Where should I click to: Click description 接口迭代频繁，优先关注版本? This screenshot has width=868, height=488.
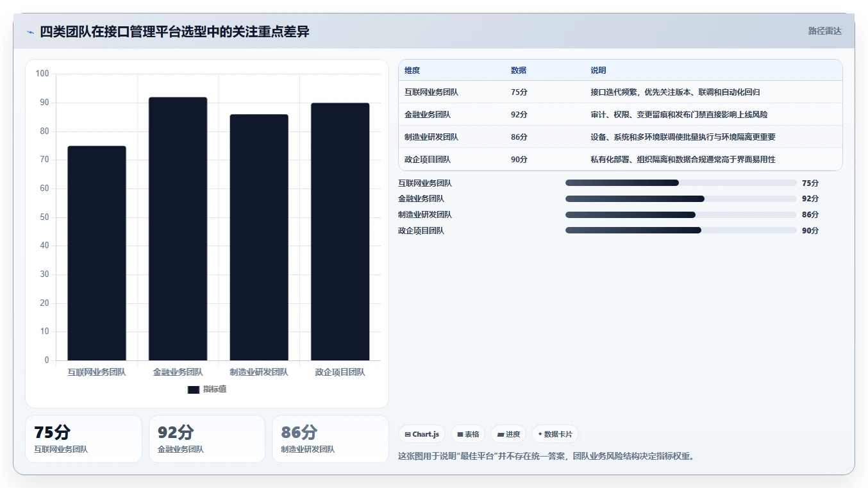pyautogui.click(x=676, y=92)
